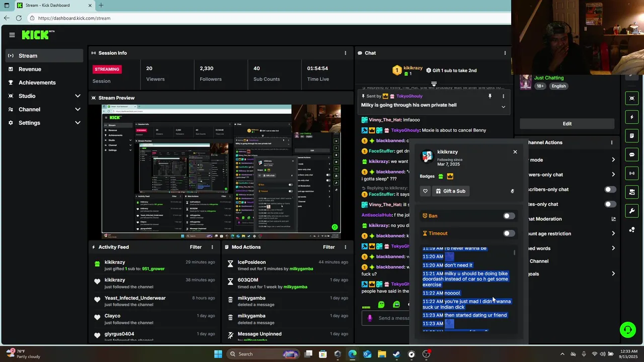The image size is (644, 362).
Task: Click the wrench sidebar icon
Action: click(632, 211)
